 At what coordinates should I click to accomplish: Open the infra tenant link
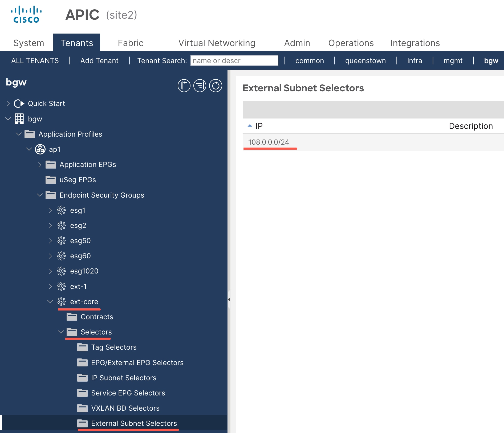414,61
